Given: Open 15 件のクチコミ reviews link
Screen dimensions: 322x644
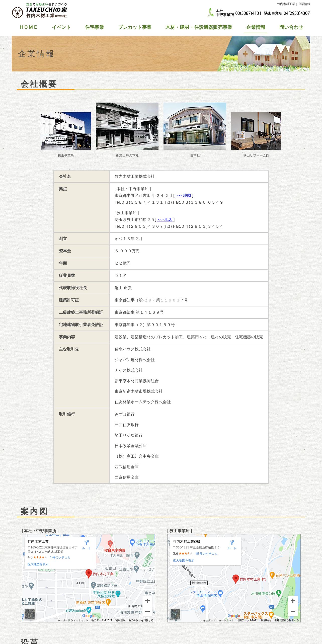Looking at the screenshot, I should point(206,554).
